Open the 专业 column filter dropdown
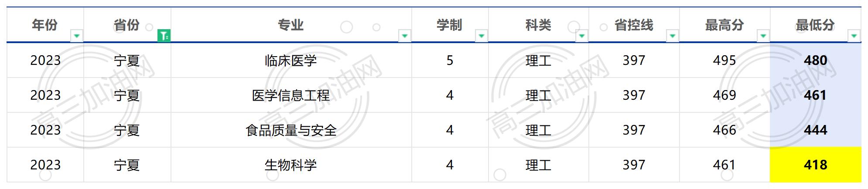 pyautogui.click(x=405, y=36)
